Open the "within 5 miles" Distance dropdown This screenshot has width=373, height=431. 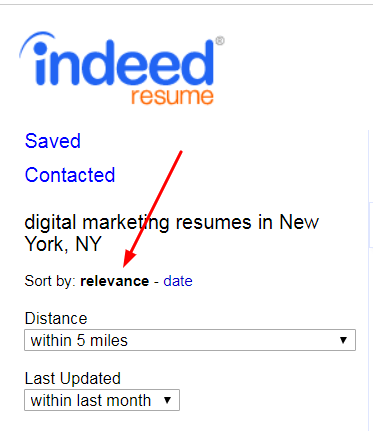[190, 340]
